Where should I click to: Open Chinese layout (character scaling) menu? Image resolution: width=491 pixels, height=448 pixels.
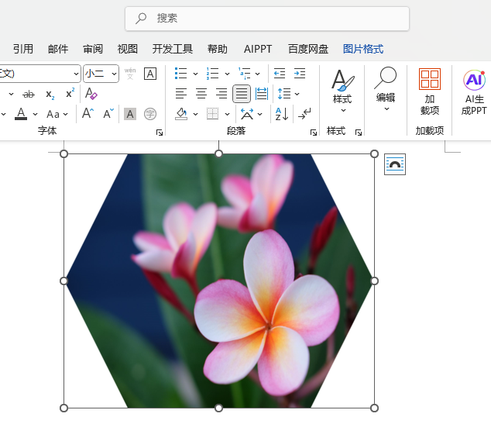[x=251, y=114]
